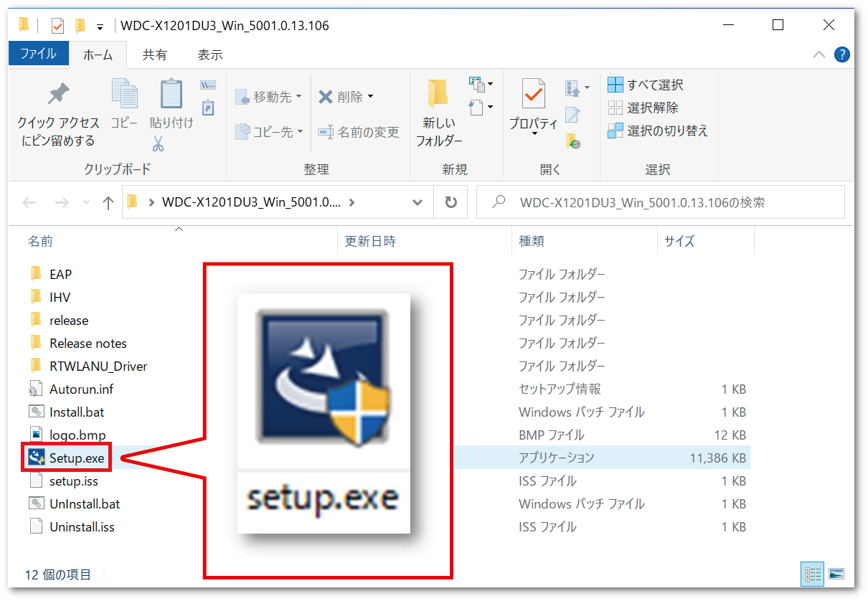Select the RTWLANU_Driver folder
This screenshot has height=601, width=868.
point(98,366)
